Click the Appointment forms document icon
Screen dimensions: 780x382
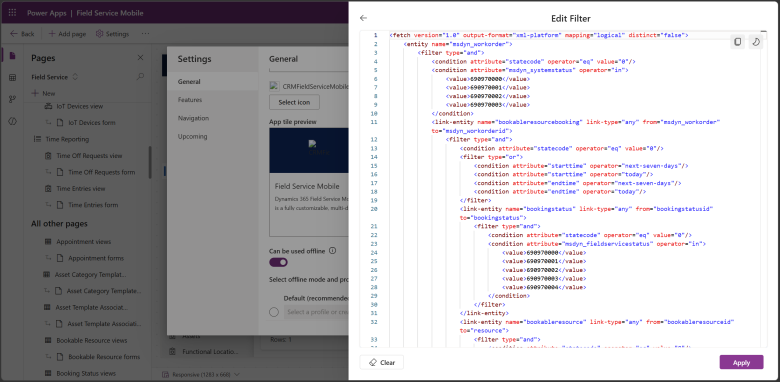60,258
